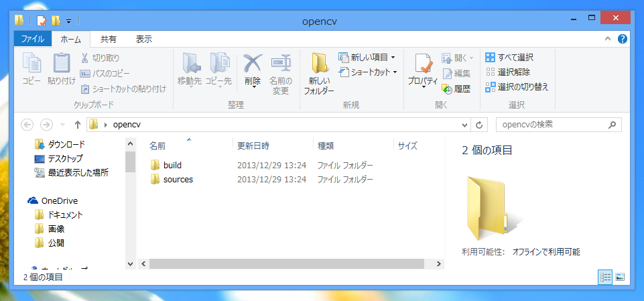Open Quick Access Toolbar customize dropdown
The height and width of the screenshot is (301, 644).
(x=68, y=21)
